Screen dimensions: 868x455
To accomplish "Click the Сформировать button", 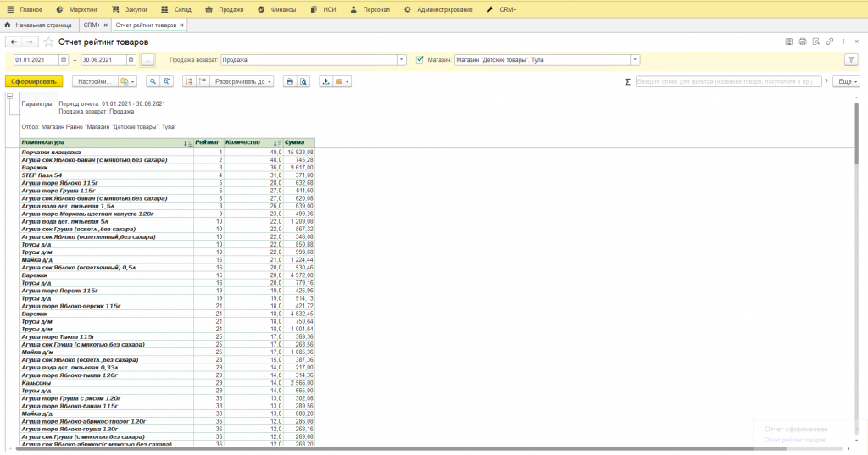I will pos(34,81).
